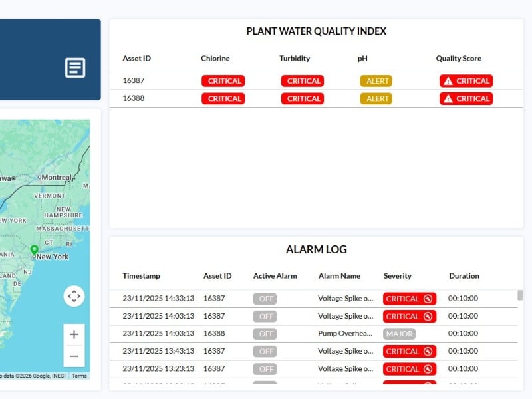Click CRITICAL severity icon on 14:33:13 alarm
Screen dimensions: 532x399
click(x=428, y=299)
